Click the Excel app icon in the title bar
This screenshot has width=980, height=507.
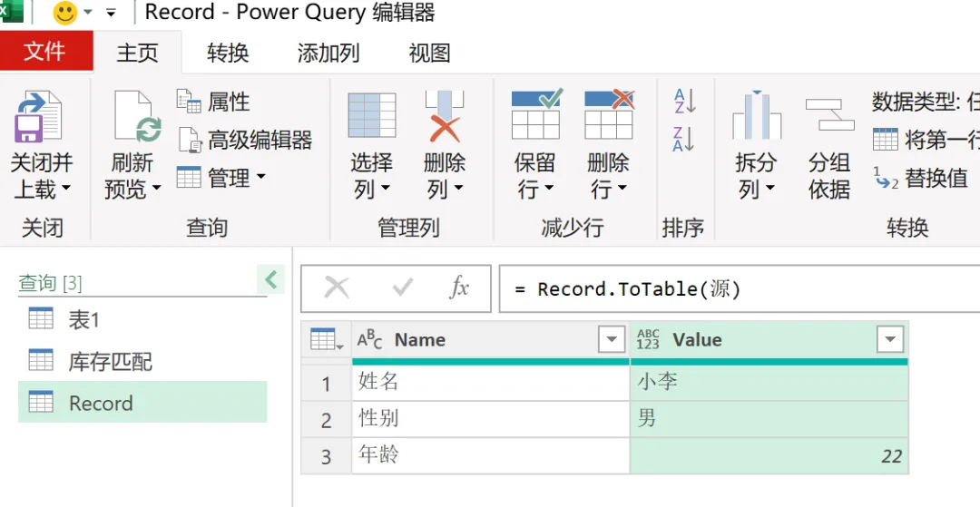click(x=11, y=11)
